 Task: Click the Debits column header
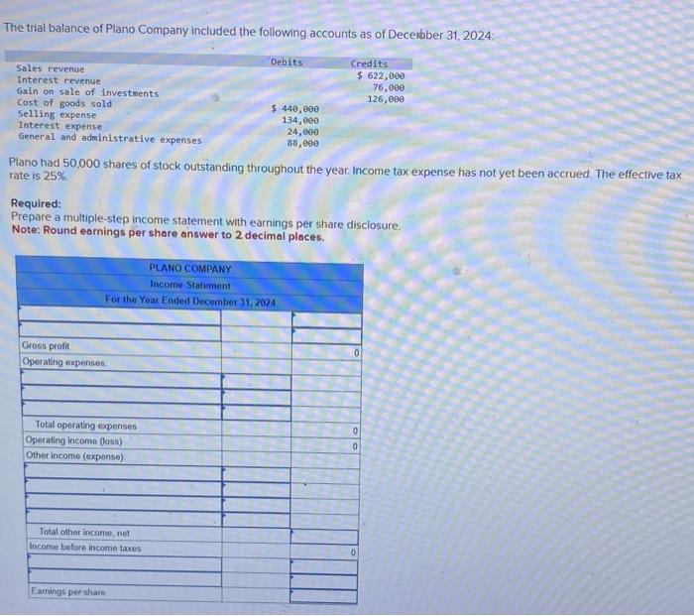click(x=287, y=62)
